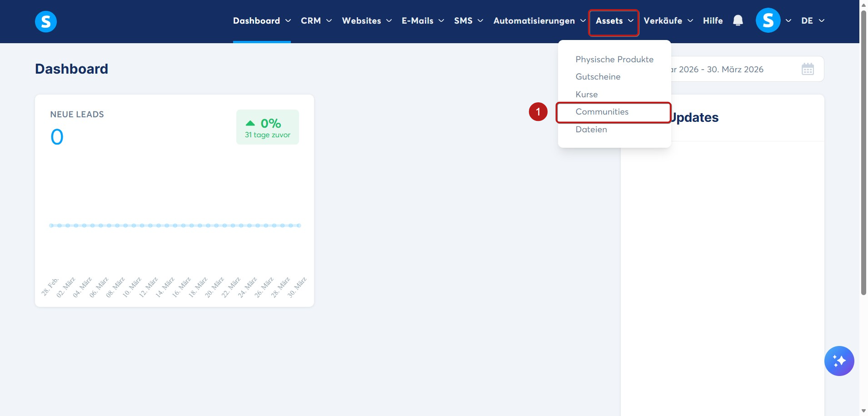Image resolution: width=868 pixels, height=416 pixels.
Task: Open the DE language chevron
Action: tap(822, 20)
